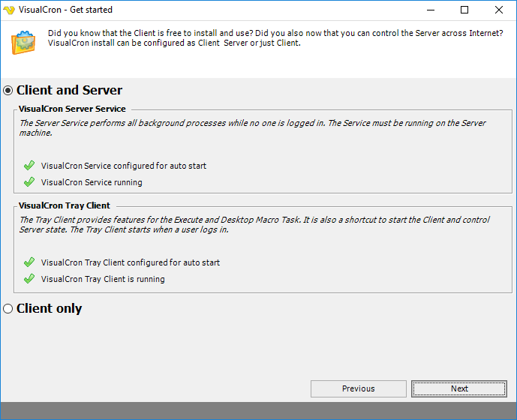The width and height of the screenshot is (517, 420).
Task: Click the Tray Client description paragraph
Action: (254, 225)
